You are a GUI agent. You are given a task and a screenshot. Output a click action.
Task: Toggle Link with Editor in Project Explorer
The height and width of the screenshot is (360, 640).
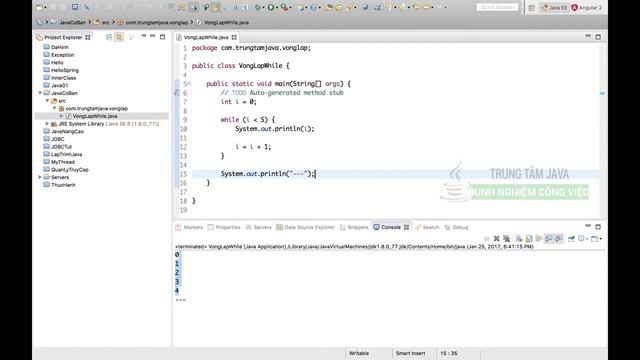(119, 37)
